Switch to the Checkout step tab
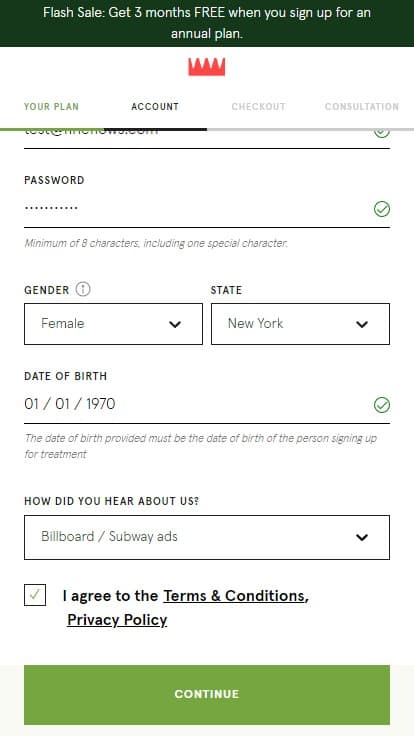Screen dimensions: 414x736 (x=259, y=107)
